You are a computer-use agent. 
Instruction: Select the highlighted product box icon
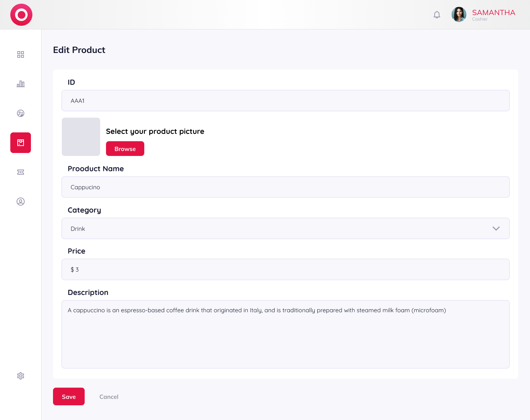21,143
